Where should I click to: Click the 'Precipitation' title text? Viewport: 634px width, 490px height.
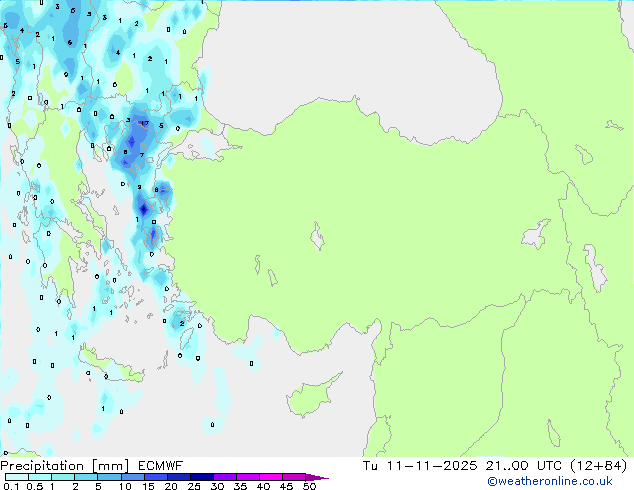tap(42, 466)
